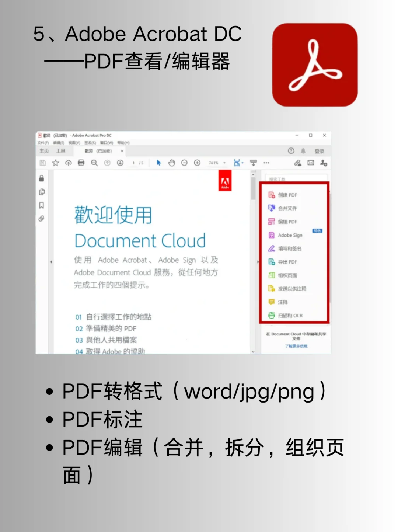Click the Document Cloud heading text
Image resolution: width=398 pixels, height=532 pixels.
point(140,241)
